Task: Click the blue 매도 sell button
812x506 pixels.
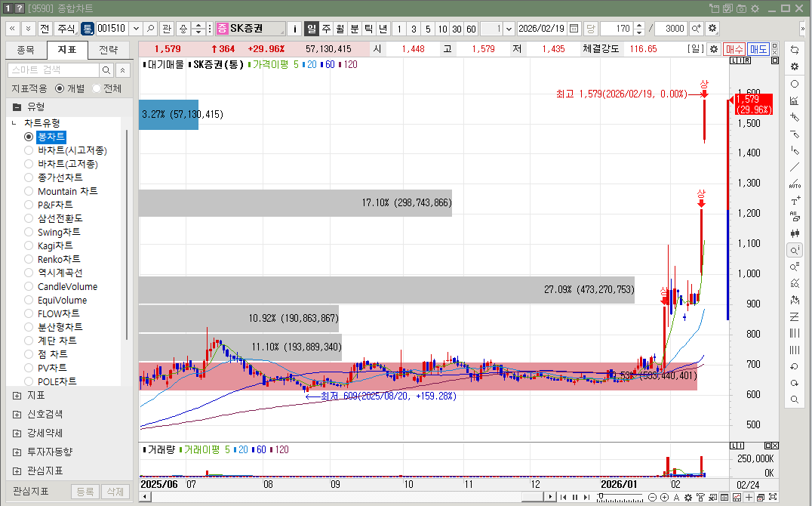Action: click(758, 49)
